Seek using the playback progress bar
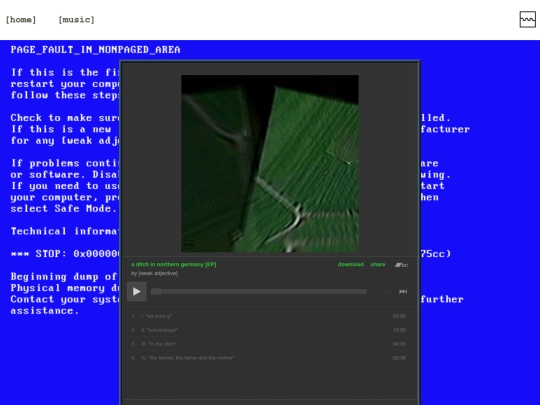This screenshot has width=540, height=405. point(259,291)
